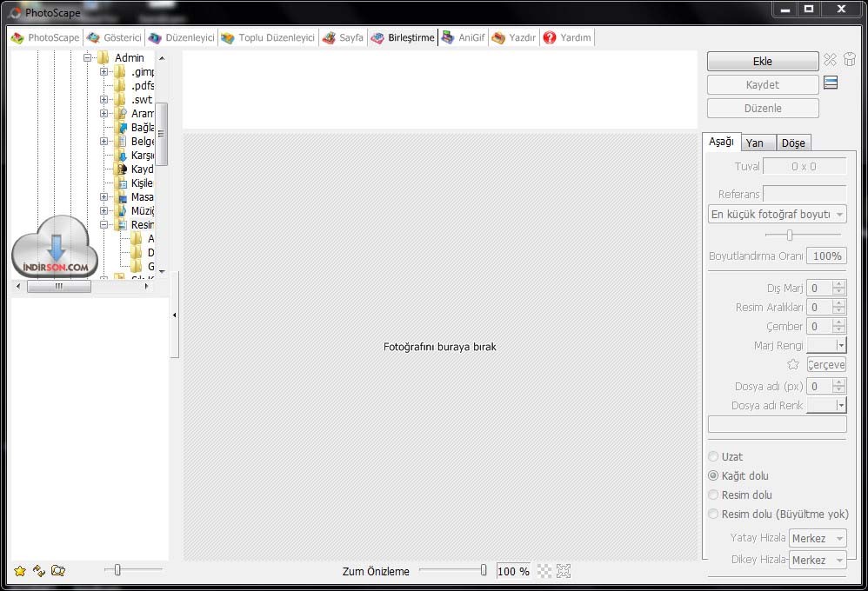Click the folder explore icon at bottom left

click(x=58, y=570)
